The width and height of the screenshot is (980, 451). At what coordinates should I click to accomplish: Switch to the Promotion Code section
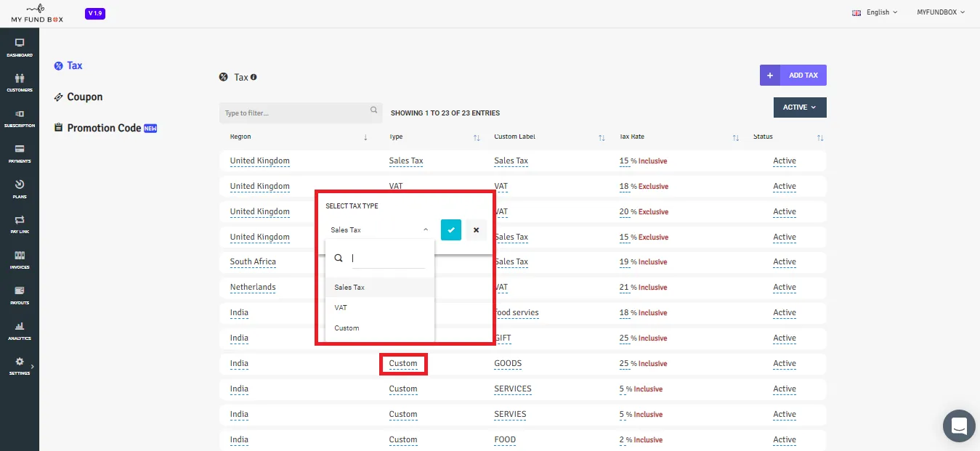point(105,128)
